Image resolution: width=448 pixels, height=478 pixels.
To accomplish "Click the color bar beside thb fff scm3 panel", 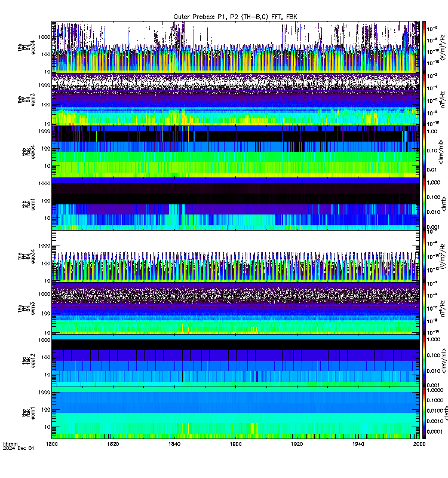I will pos(424,99).
